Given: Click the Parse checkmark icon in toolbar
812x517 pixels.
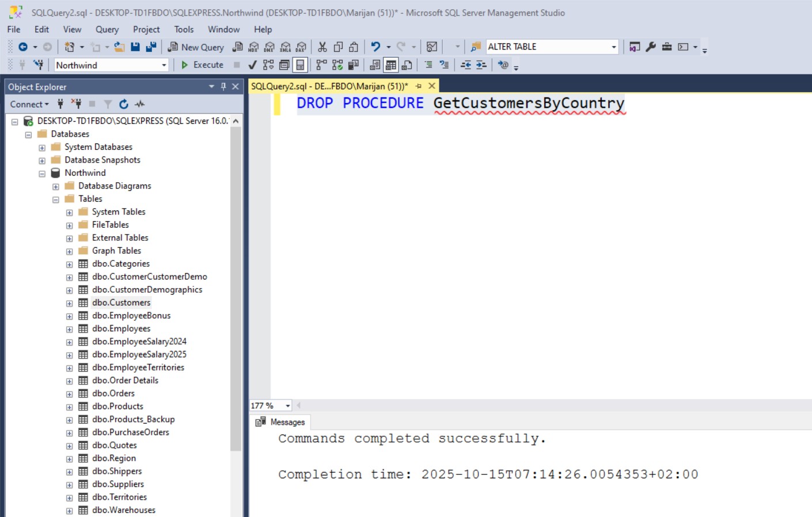Looking at the screenshot, I should coord(252,65).
